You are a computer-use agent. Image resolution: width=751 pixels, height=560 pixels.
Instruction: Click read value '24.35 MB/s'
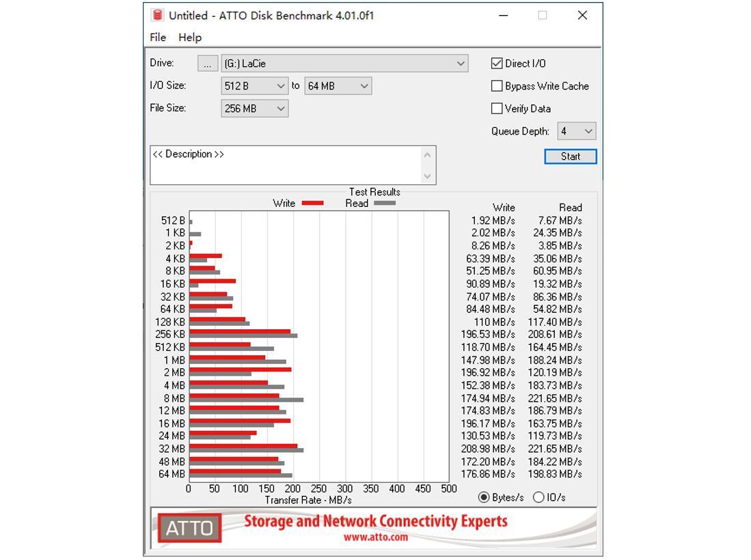point(558,233)
